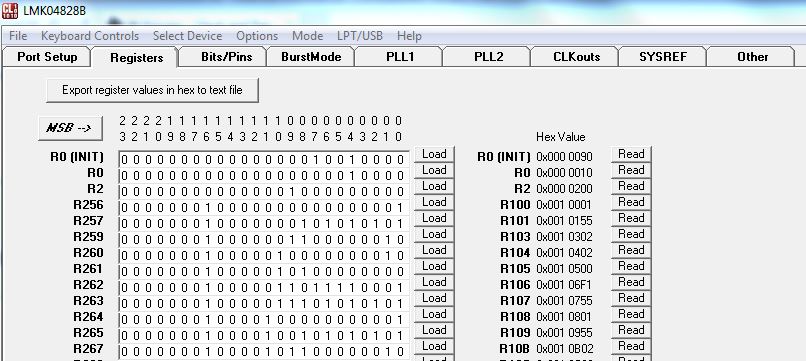Load the R267 register

[x=434, y=346]
